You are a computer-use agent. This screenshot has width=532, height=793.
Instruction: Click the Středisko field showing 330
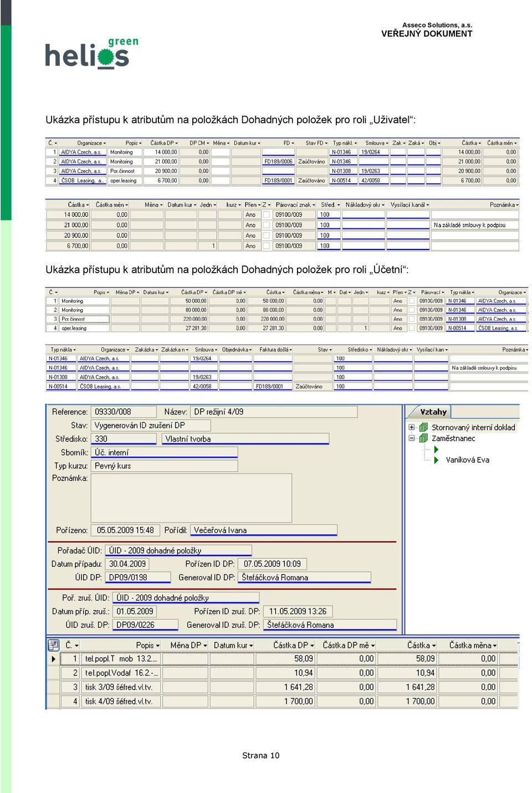(x=124, y=439)
